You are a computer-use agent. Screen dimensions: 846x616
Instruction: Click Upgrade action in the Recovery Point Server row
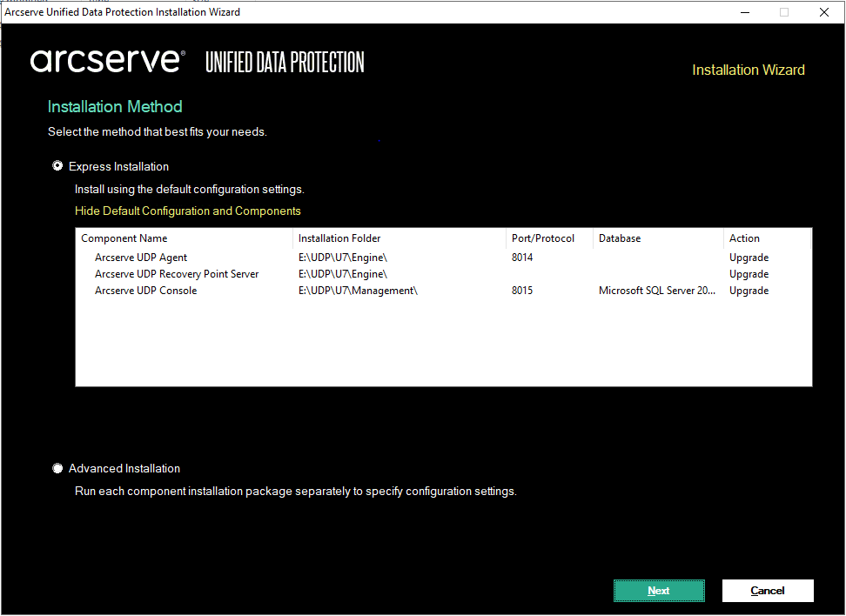[x=749, y=274]
